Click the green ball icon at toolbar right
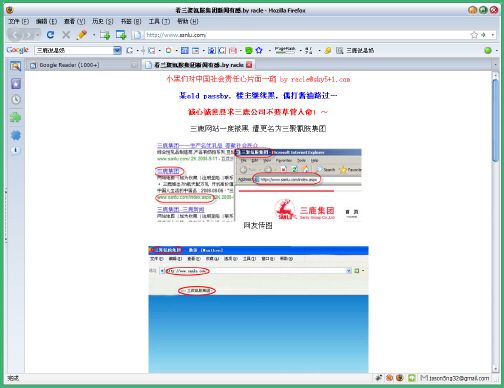This screenshot has width=504, height=388. pyautogui.click(x=488, y=50)
